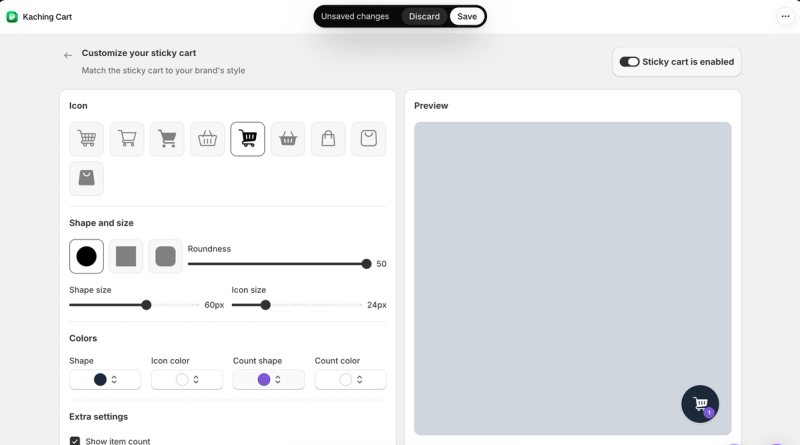Click the Customize your sticky cart heading
800x445 pixels.
(139, 53)
